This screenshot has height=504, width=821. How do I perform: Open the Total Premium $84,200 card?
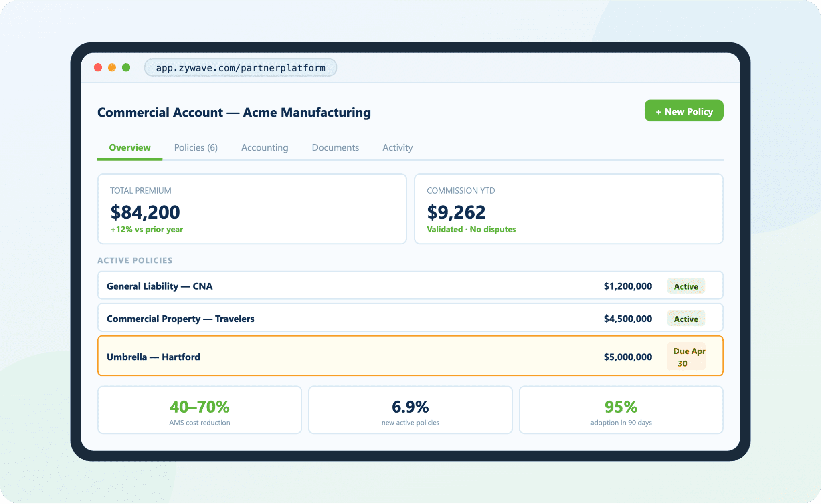click(252, 209)
